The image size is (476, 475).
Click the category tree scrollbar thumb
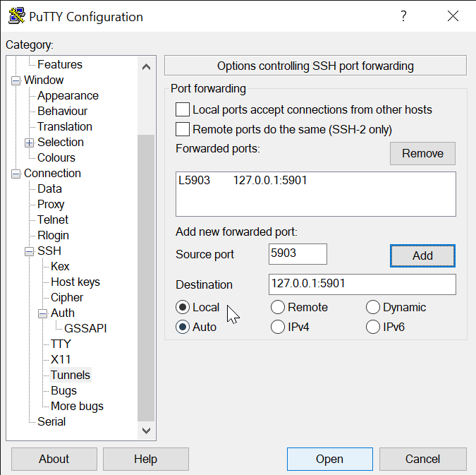(x=146, y=278)
